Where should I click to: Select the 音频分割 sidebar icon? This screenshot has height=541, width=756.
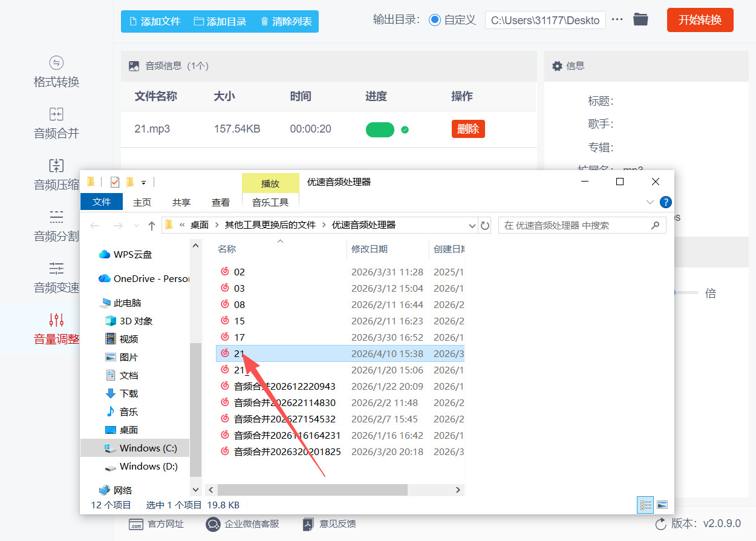(56, 217)
